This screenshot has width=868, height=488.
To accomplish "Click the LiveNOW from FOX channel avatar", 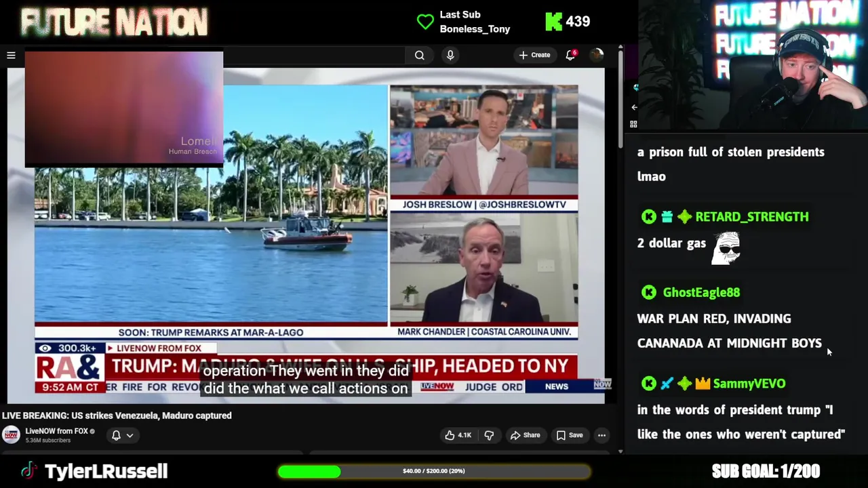I will (11, 435).
